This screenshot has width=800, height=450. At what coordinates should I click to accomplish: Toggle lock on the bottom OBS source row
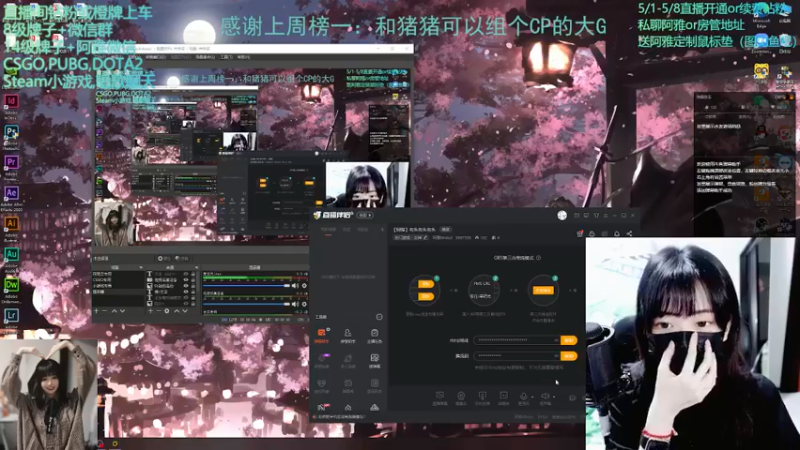click(193, 304)
